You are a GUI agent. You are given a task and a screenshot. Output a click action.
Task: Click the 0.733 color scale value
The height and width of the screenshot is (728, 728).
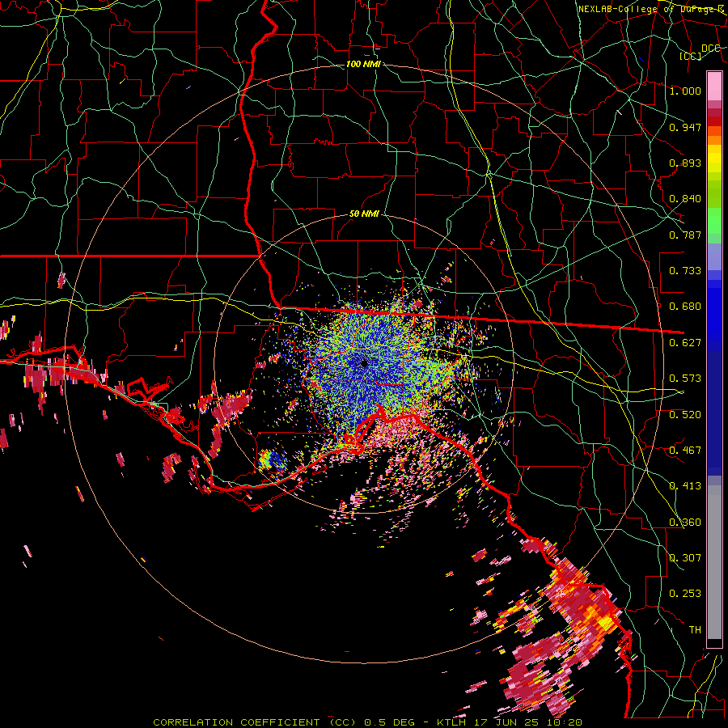click(x=685, y=271)
